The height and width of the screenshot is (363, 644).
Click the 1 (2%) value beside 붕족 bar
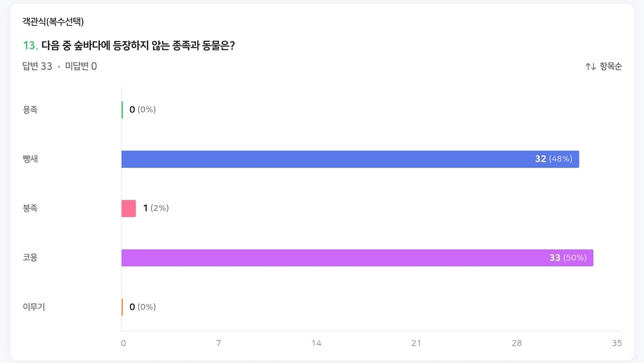click(x=156, y=208)
